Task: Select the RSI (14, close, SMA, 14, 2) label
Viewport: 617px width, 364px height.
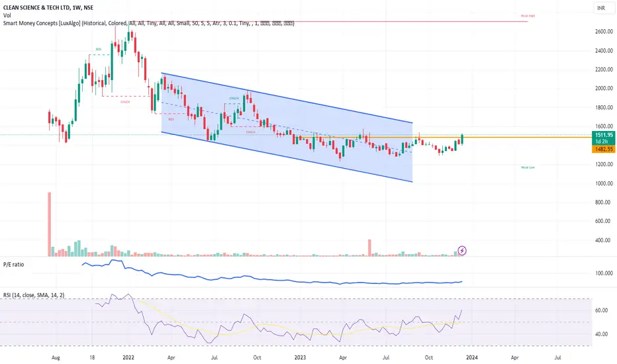Action: pyautogui.click(x=34, y=295)
